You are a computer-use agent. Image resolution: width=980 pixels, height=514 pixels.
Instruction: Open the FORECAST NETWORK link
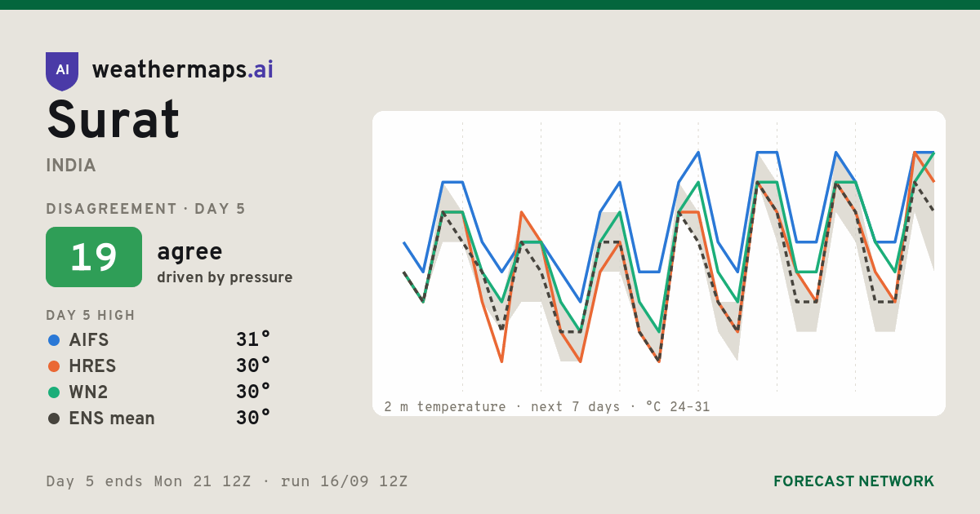pyautogui.click(x=853, y=481)
